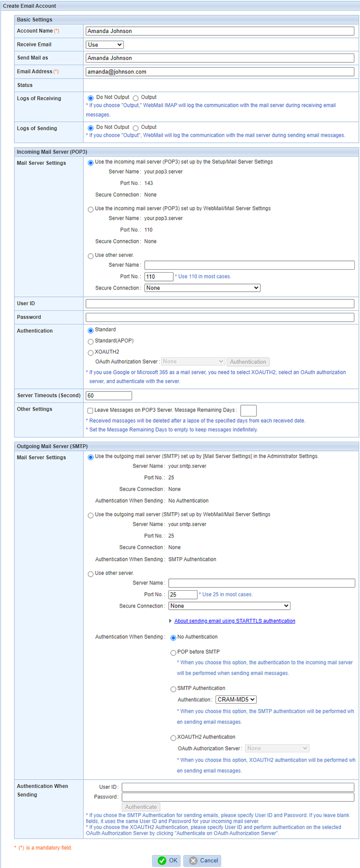The image size is (360, 868).
Task: Select XOAUTH2 incoming authentication radio
Action: point(91,353)
